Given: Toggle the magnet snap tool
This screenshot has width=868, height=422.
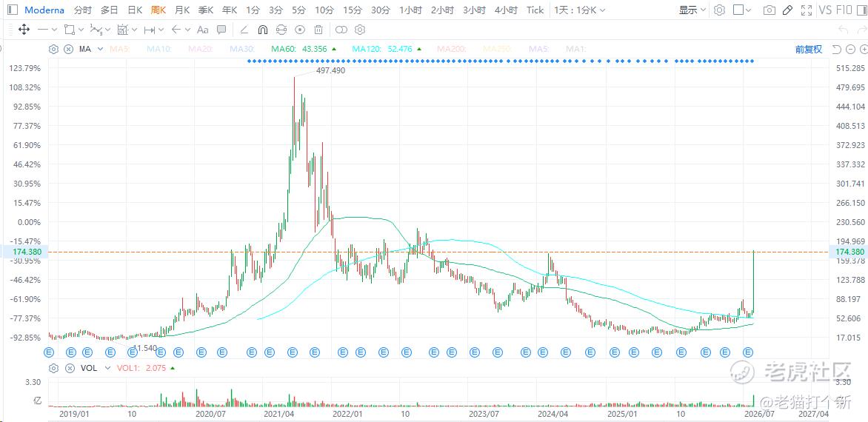Looking at the screenshot, I should (263, 30).
